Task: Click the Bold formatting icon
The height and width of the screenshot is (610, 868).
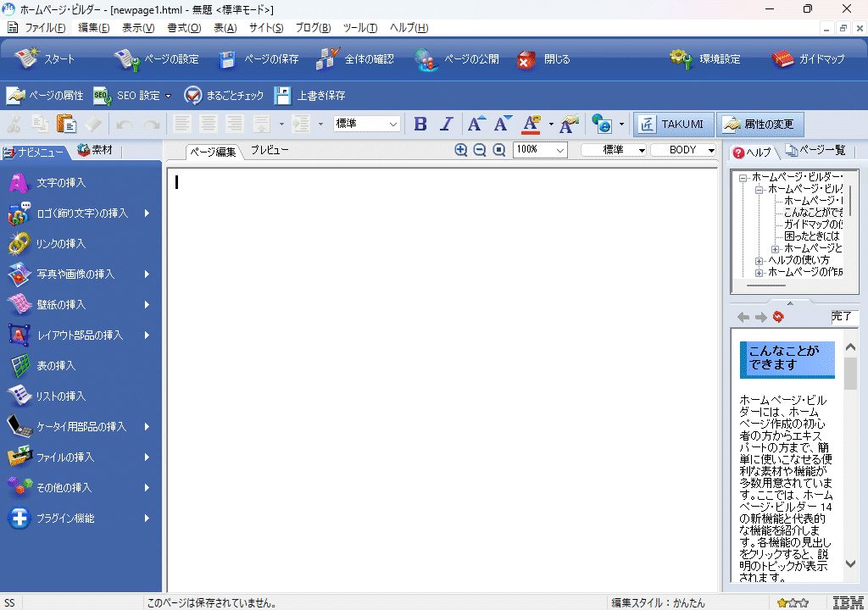Action: point(420,125)
